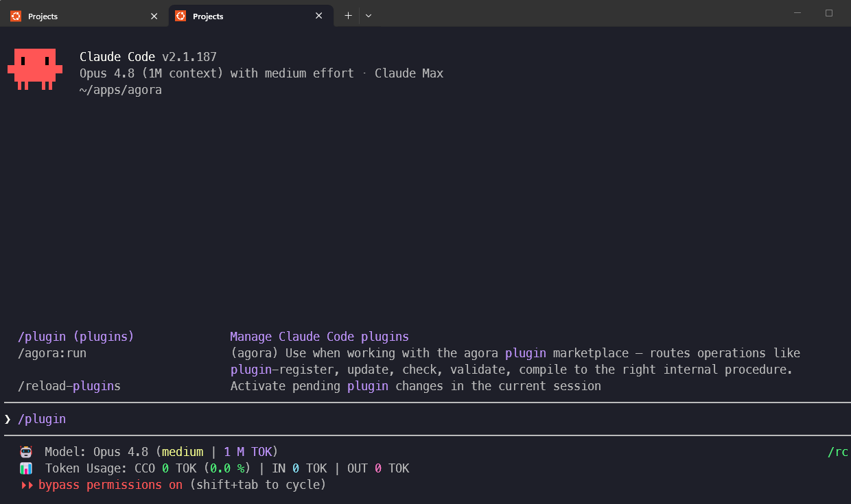The height and width of the screenshot is (504, 851).
Task: Click the prompt chevron before /plugin
Action: pos(8,419)
